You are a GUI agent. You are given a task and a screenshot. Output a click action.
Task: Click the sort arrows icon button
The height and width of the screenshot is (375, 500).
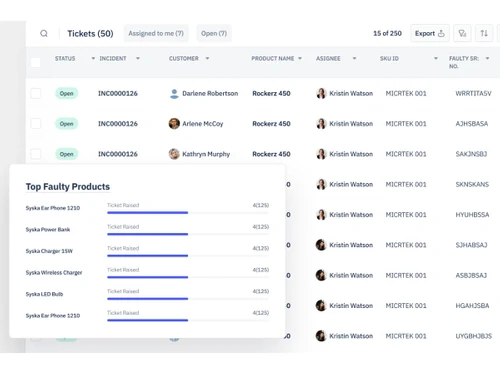coord(484,33)
